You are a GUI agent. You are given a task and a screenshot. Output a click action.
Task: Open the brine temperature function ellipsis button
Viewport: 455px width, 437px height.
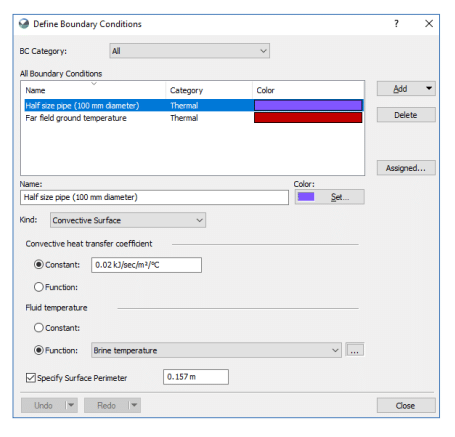click(354, 350)
